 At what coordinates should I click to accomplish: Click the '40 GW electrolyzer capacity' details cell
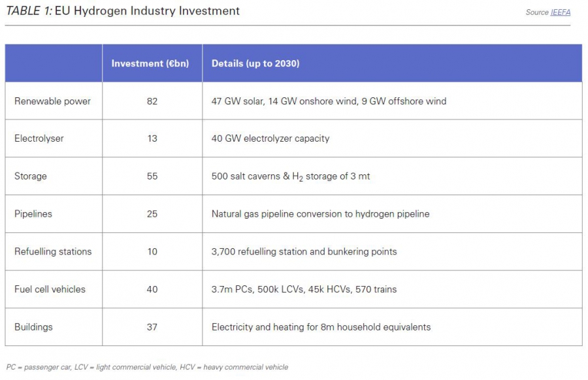[270, 138]
